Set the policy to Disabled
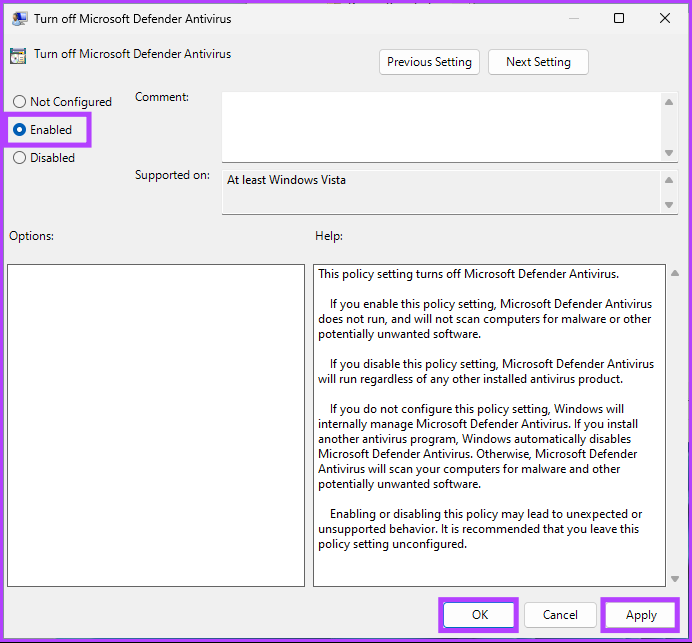 point(20,158)
